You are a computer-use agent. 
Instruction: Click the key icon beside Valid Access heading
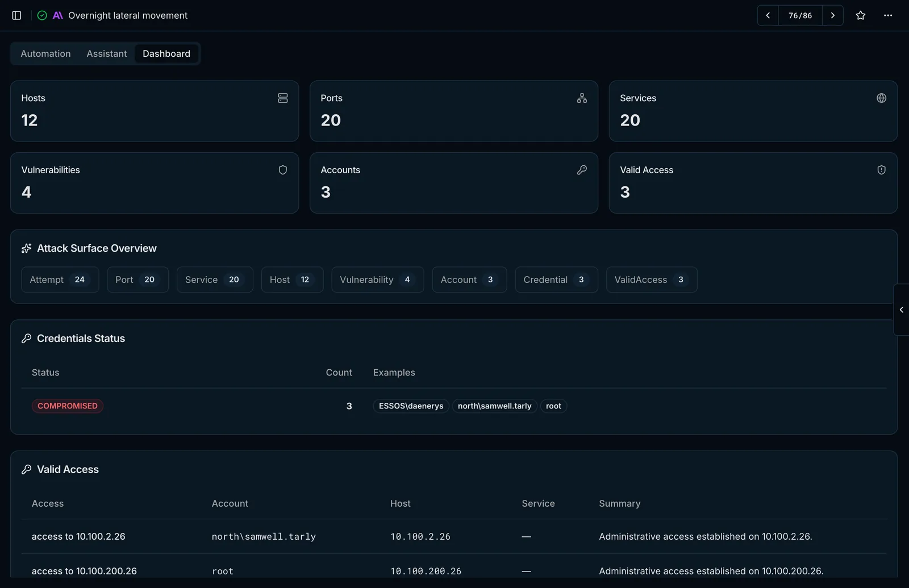(x=26, y=469)
